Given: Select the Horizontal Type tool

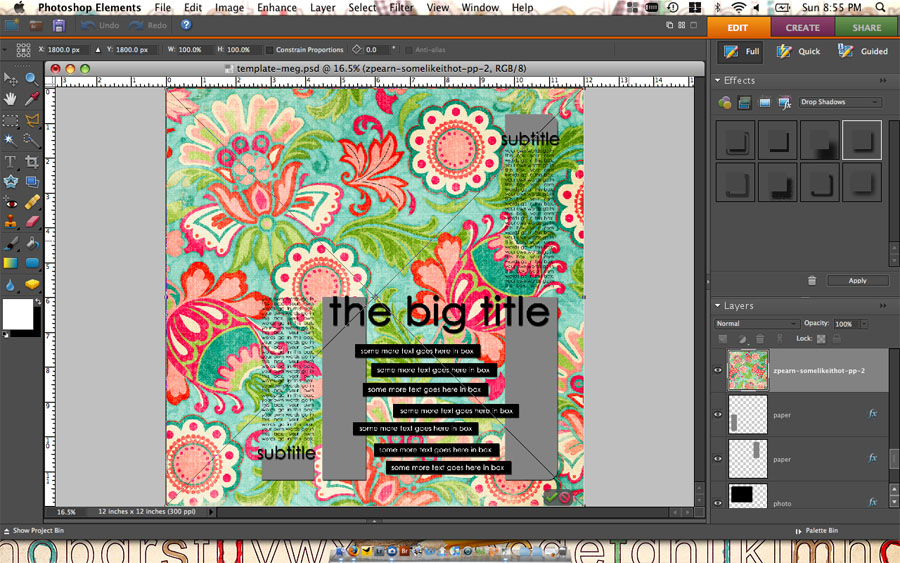Looking at the screenshot, I should [11, 161].
